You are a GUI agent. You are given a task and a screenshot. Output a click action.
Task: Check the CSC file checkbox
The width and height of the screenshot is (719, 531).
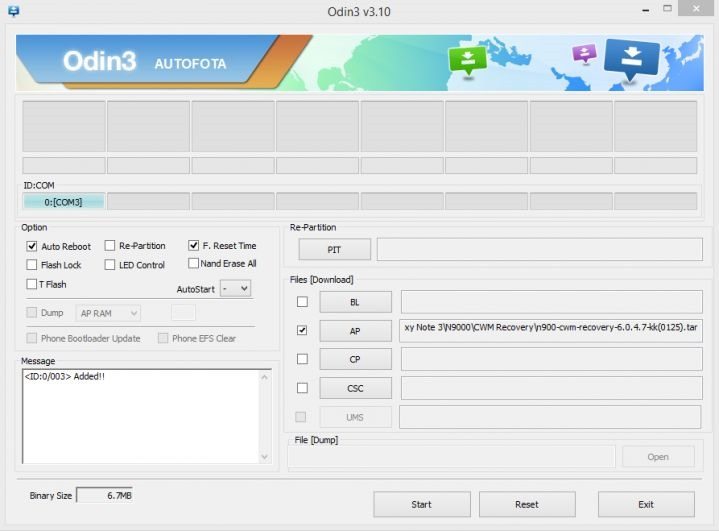[x=302, y=388]
